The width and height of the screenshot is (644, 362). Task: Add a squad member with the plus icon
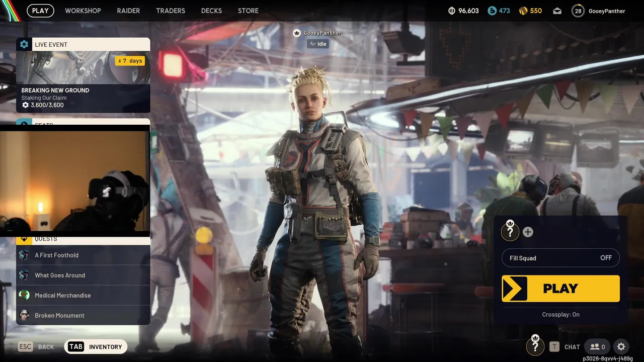coord(528,232)
